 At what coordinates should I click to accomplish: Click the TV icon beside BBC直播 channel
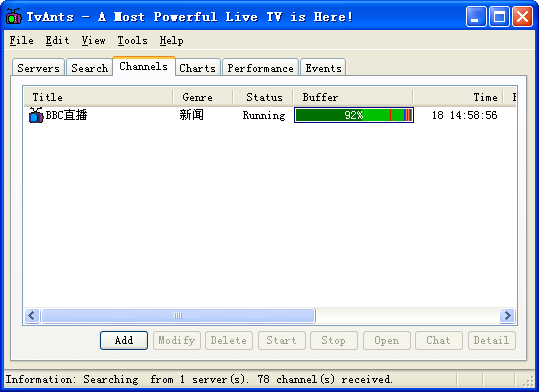pos(36,115)
